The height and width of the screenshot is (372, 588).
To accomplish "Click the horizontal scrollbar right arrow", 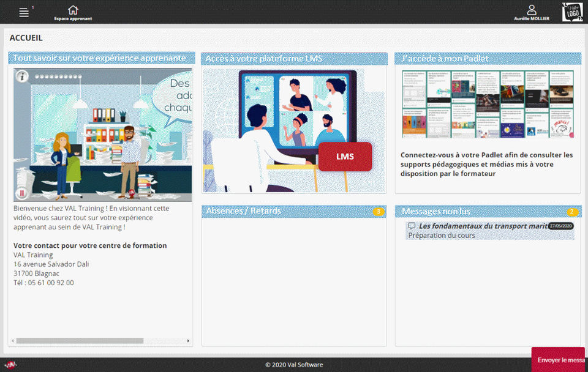I will click(x=188, y=341).
